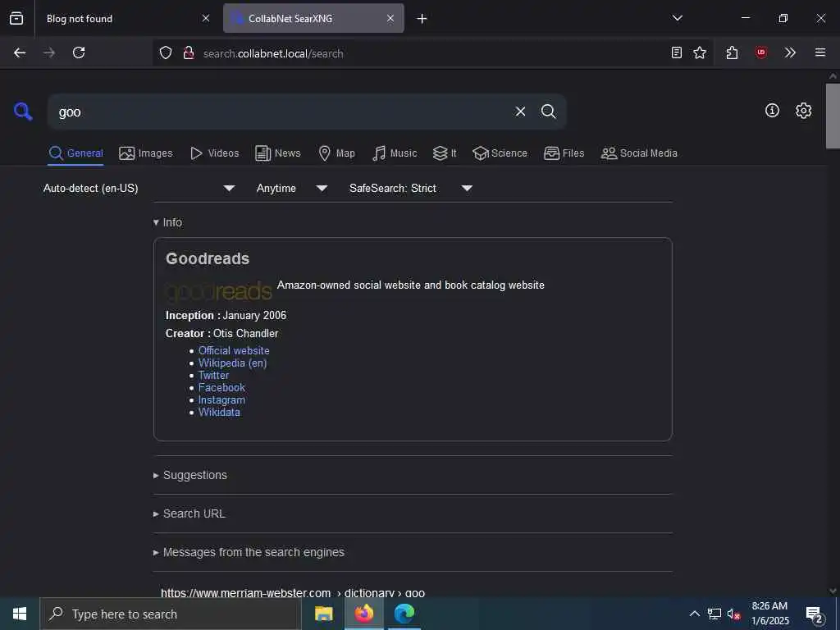
Task: Open File Explorer from taskbar
Action: click(323, 614)
